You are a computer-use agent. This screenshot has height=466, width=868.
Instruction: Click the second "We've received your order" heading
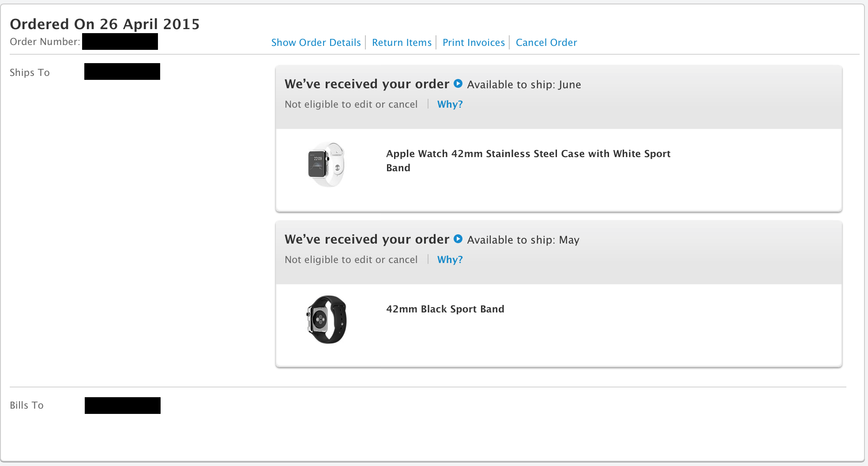(367, 239)
